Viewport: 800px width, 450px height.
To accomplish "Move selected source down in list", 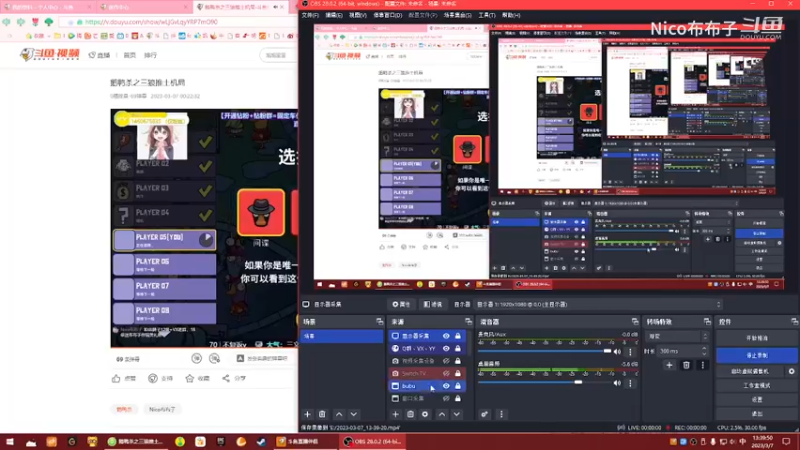I will [x=457, y=414].
